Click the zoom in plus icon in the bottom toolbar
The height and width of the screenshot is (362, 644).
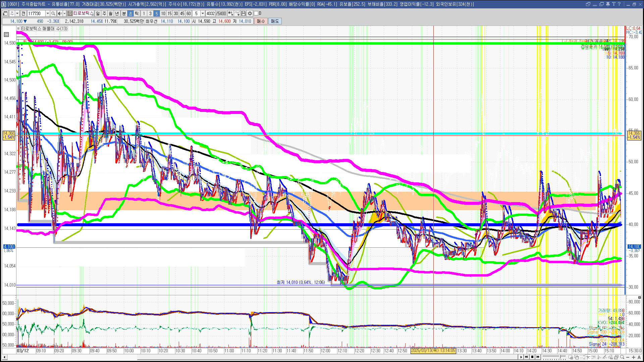[633, 357]
